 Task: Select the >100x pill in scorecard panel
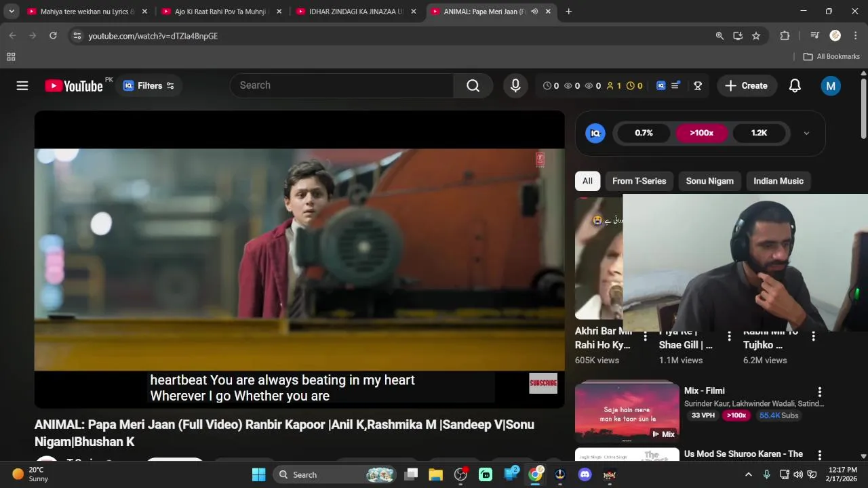pos(701,133)
